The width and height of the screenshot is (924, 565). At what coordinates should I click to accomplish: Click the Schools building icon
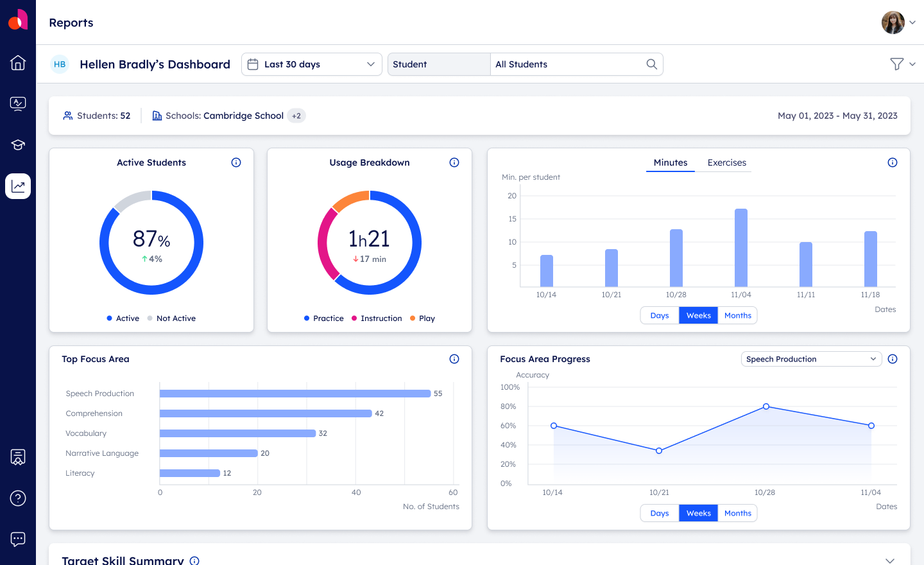157,116
